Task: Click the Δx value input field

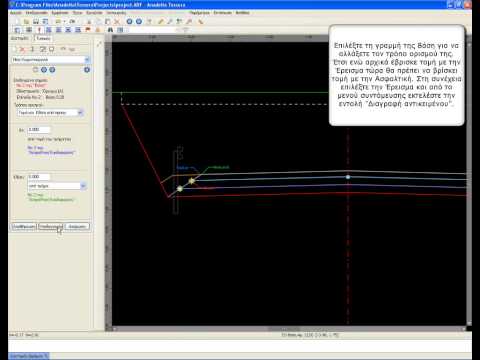Action: (39, 129)
